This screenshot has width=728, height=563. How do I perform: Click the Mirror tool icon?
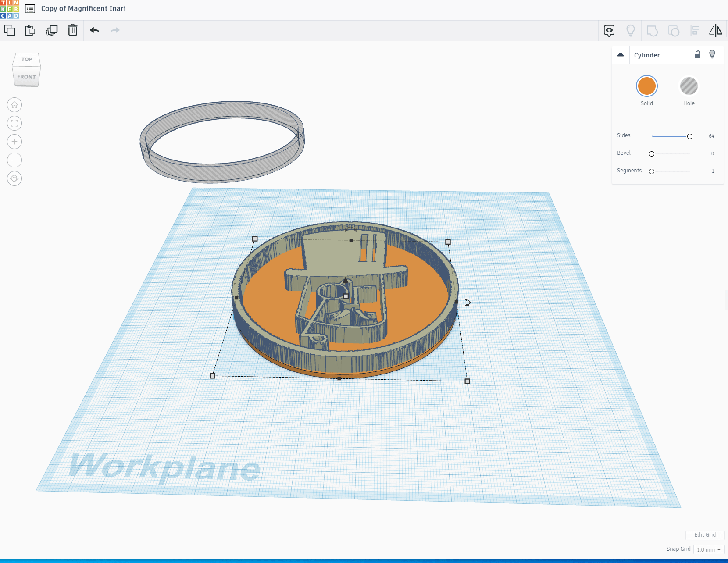(x=715, y=30)
